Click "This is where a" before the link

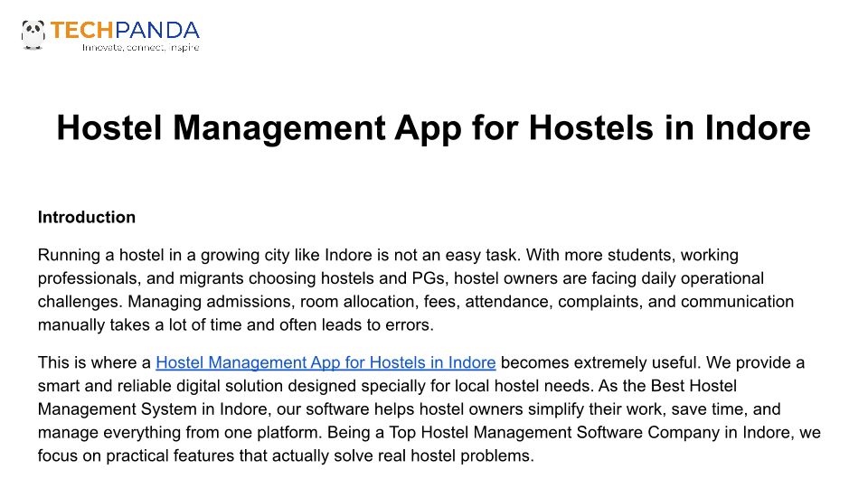94,362
